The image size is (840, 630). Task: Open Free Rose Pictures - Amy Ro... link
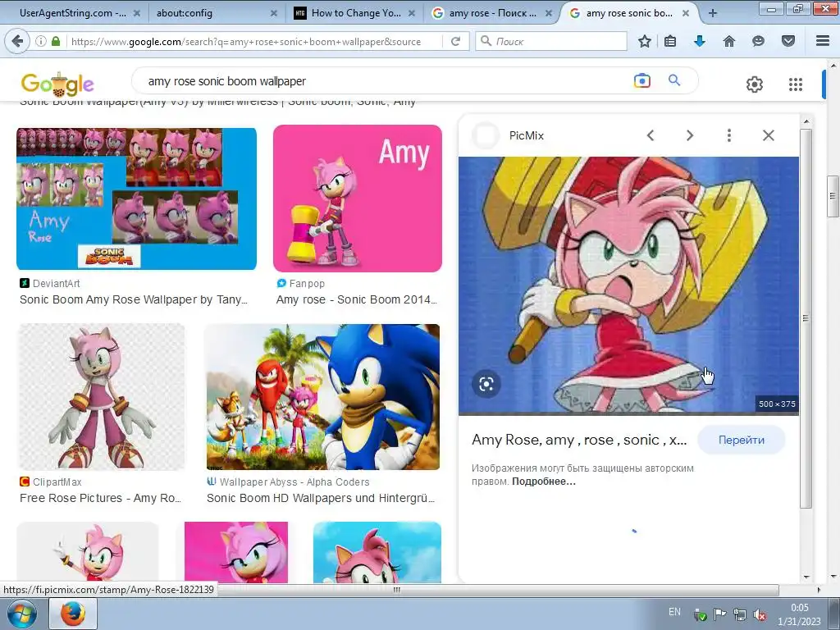[100, 498]
